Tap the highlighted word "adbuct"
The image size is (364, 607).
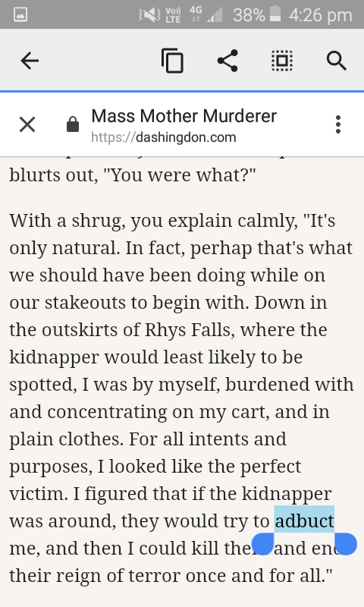coord(304,521)
